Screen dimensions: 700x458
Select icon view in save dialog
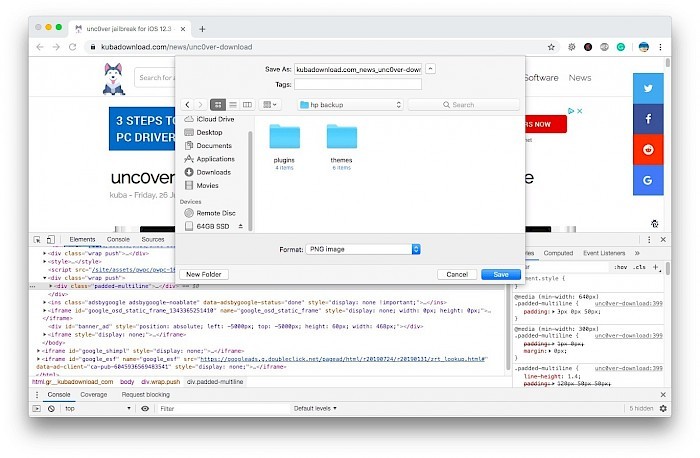pyautogui.click(x=218, y=104)
